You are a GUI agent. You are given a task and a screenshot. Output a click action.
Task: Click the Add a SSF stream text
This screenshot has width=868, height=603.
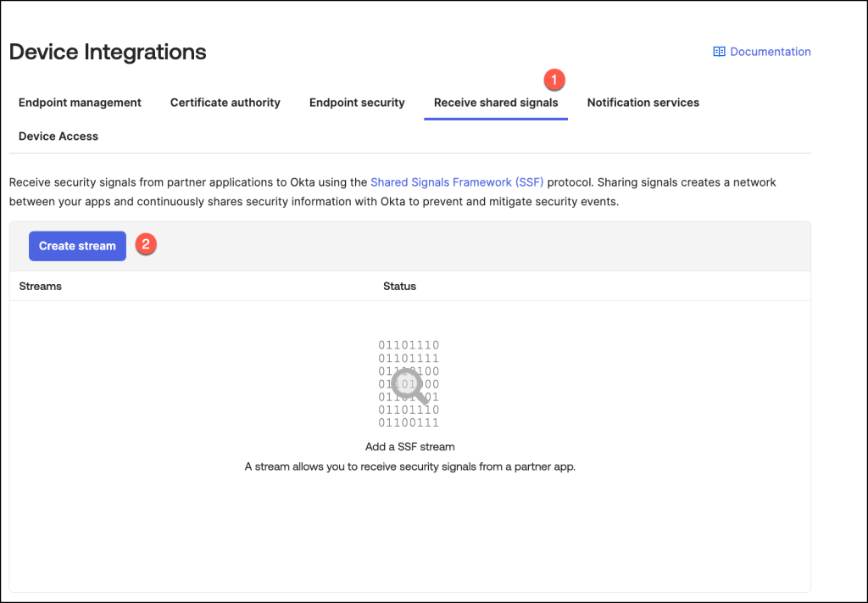409,446
